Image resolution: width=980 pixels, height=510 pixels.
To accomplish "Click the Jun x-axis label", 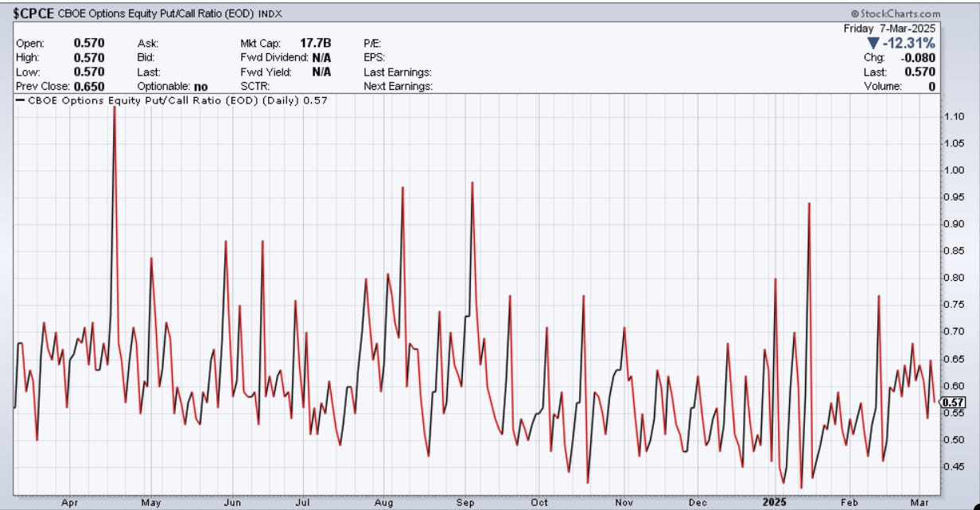I will [232, 503].
